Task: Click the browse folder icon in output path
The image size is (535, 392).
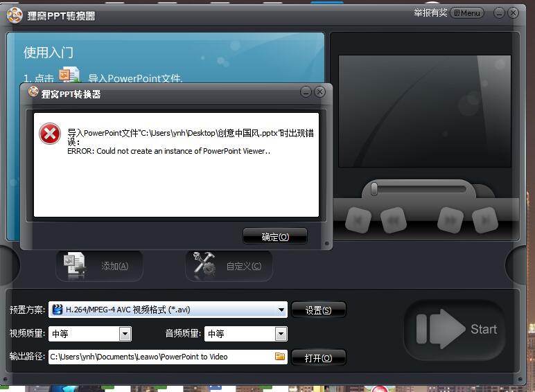Action: (x=280, y=356)
